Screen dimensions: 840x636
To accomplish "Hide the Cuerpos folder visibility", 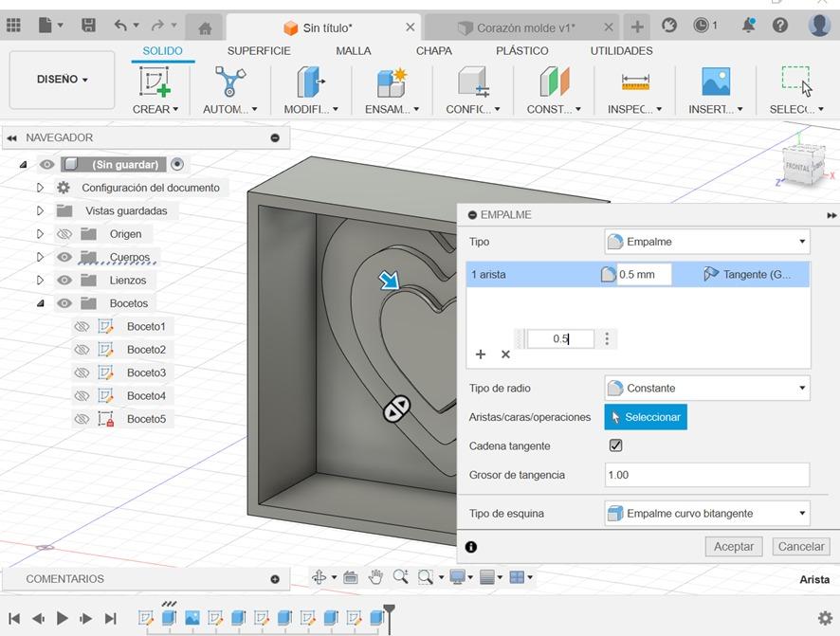I will (x=64, y=257).
